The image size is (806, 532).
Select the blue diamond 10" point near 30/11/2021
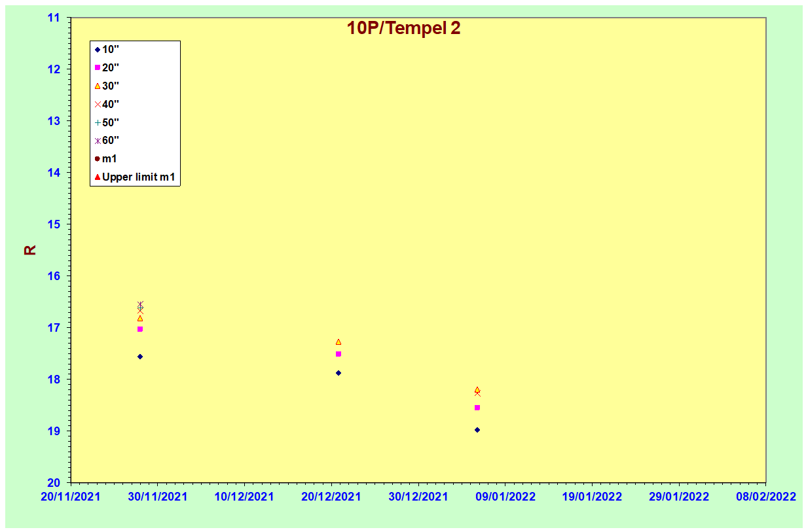pyautogui.click(x=140, y=357)
